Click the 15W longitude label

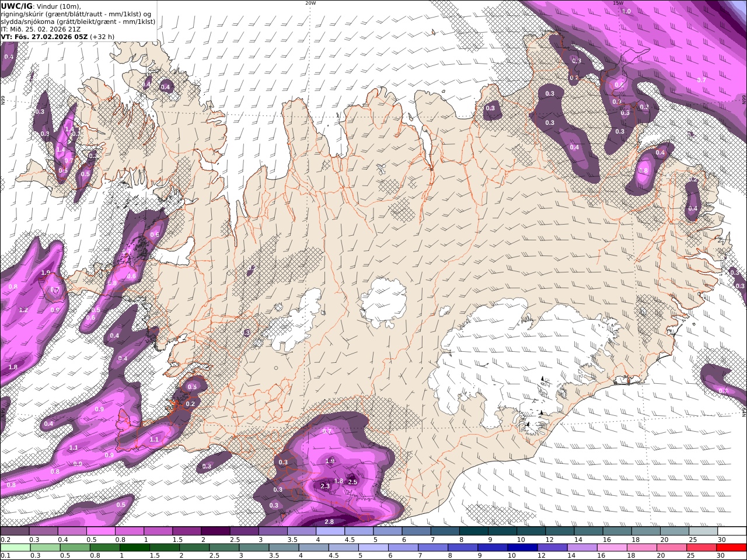point(618,3)
